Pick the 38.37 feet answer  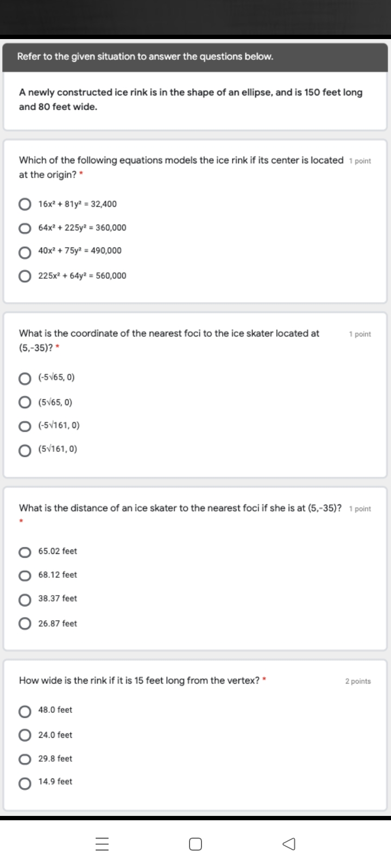[x=25, y=599]
